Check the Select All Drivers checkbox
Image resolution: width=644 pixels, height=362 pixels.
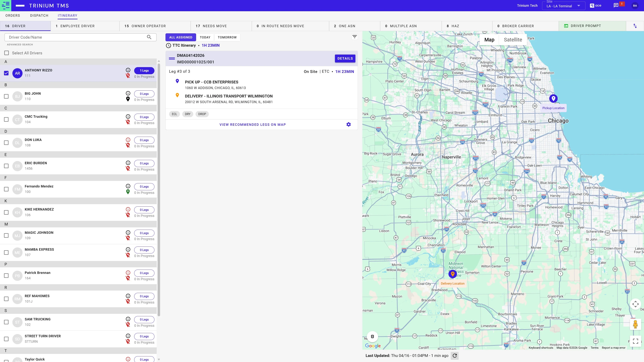tap(7, 53)
